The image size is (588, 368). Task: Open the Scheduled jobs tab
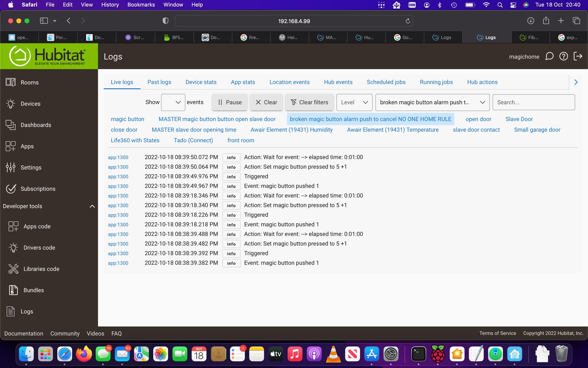[x=386, y=82]
